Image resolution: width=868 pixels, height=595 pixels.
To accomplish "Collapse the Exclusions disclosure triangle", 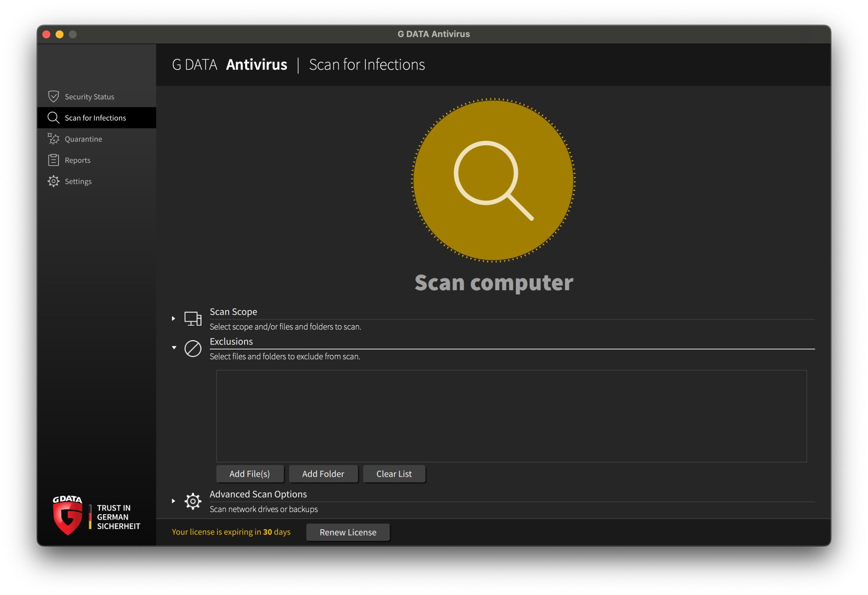I will (x=174, y=348).
